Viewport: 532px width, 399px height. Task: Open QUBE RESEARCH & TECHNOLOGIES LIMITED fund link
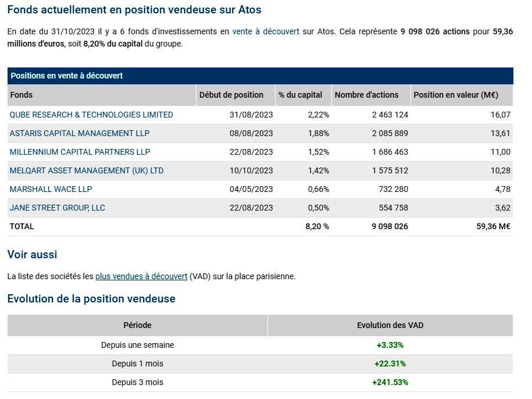91,115
